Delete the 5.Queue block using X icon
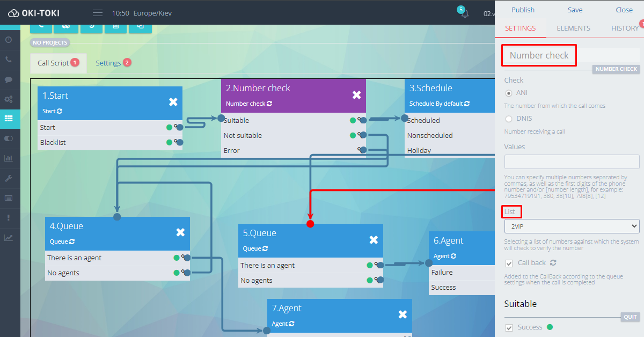The height and width of the screenshot is (337, 644). (374, 240)
